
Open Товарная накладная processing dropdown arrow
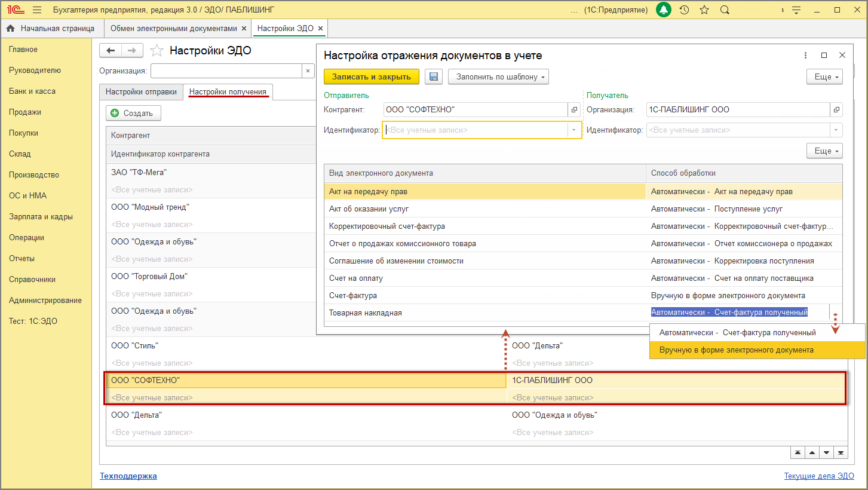click(836, 313)
